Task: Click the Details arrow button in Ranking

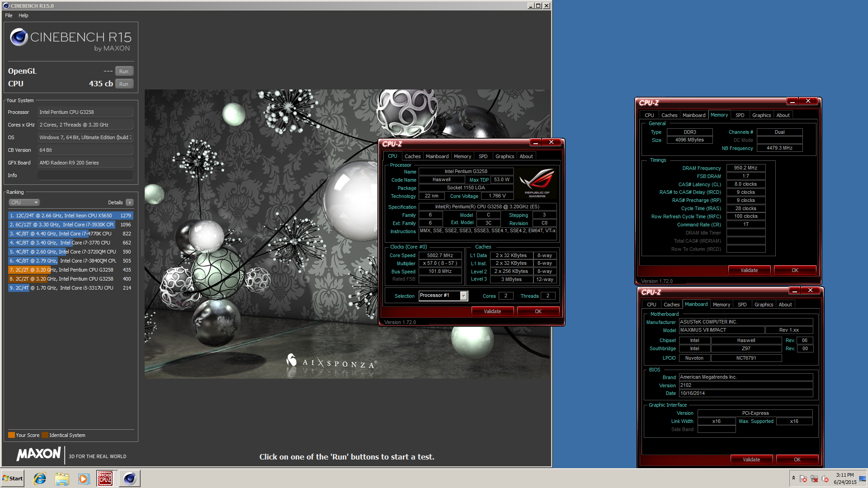Action: pyautogui.click(x=130, y=202)
